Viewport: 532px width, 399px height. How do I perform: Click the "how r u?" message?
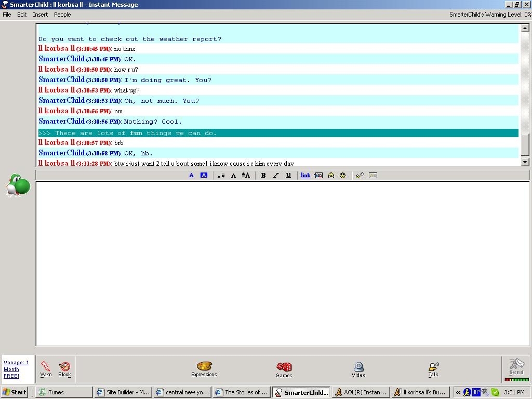coord(126,70)
